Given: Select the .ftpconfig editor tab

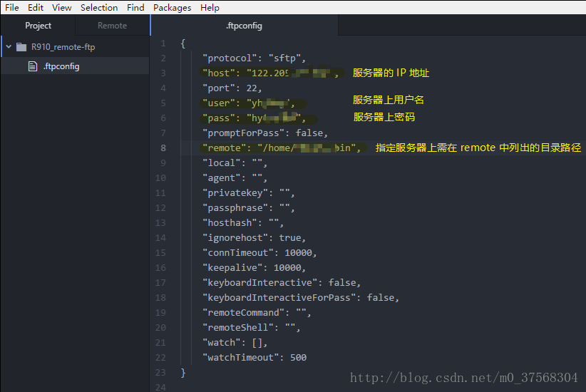Looking at the screenshot, I should pos(244,26).
